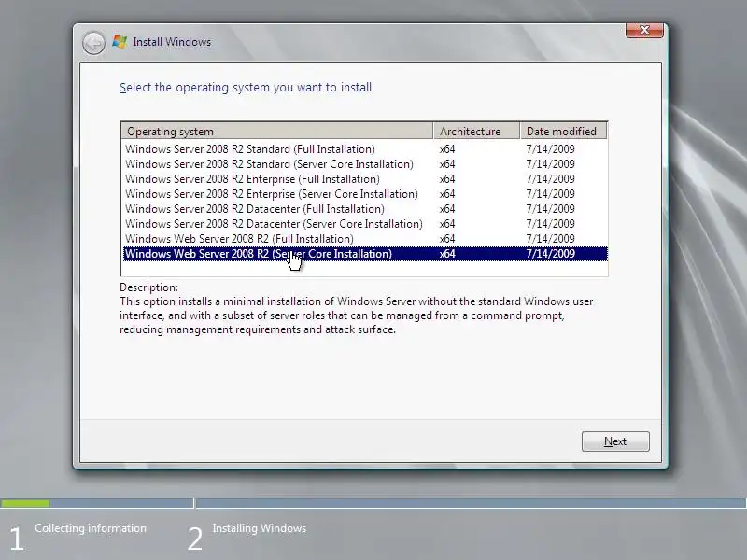747x560 pixels.
Task: Click the setup progress bar at the bottom
Action: click(373, 503)
